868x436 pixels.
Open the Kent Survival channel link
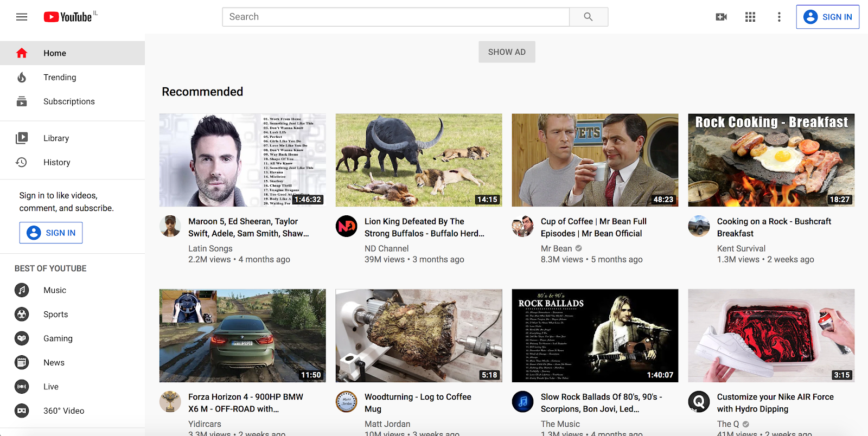click(x=741, y=248)
